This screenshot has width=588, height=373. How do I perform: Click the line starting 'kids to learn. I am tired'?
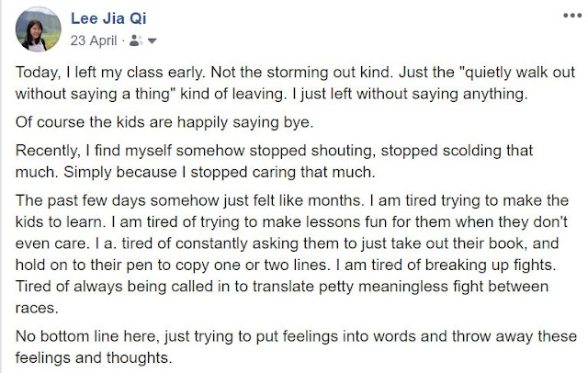[x=291, y=222]
